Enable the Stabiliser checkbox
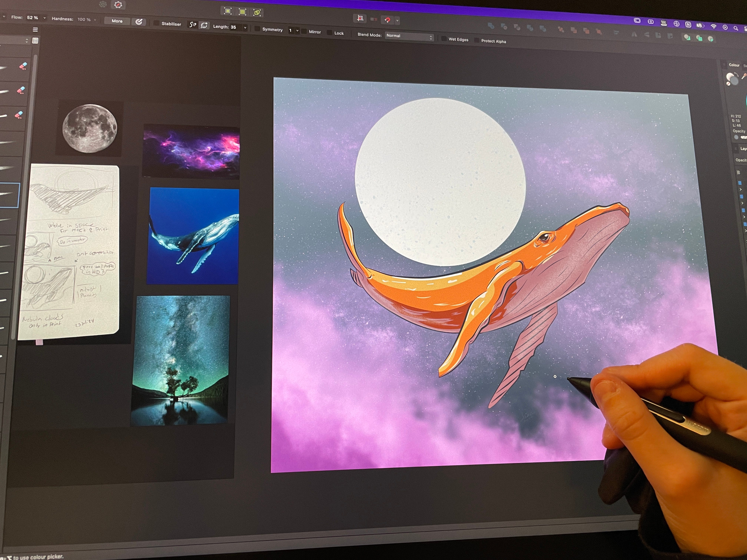Screen dimensions: 747x560 click(156, 23)
